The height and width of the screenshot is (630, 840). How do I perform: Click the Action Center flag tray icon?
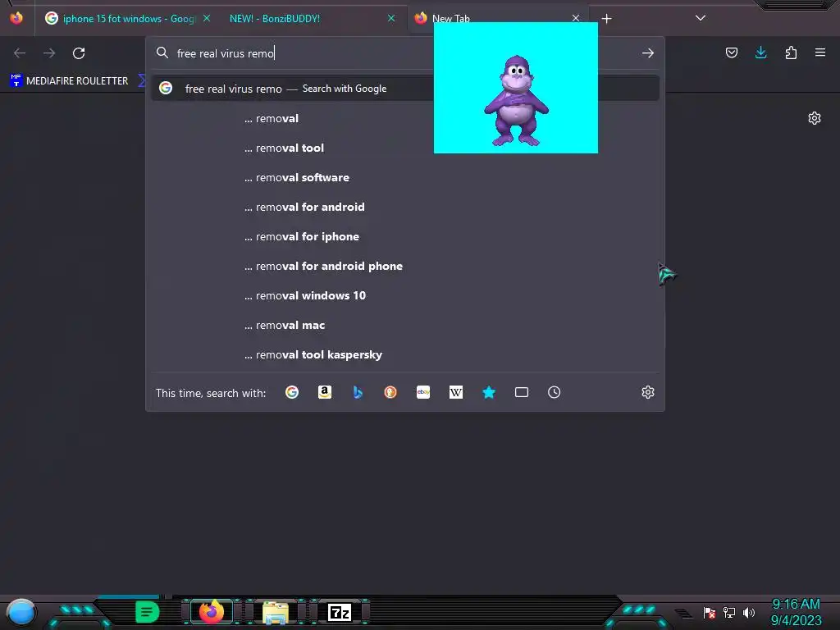coord(710,612)
